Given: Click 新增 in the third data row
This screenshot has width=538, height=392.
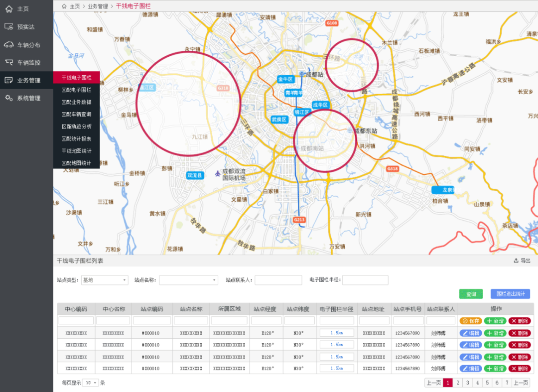Looking at the screenshot, I should tap(495, 357).
